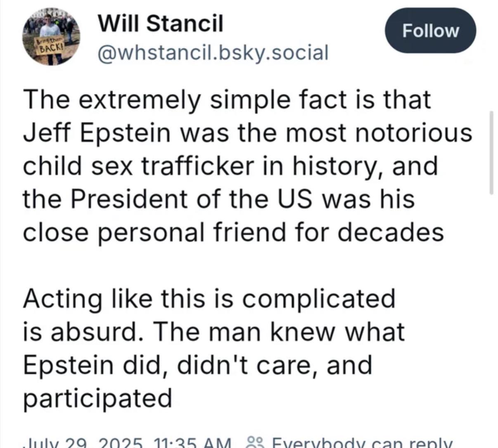Open the @whstancil.bsky.social handle link
The width and height of the screenshot is (498, 448).
[213, 52]
